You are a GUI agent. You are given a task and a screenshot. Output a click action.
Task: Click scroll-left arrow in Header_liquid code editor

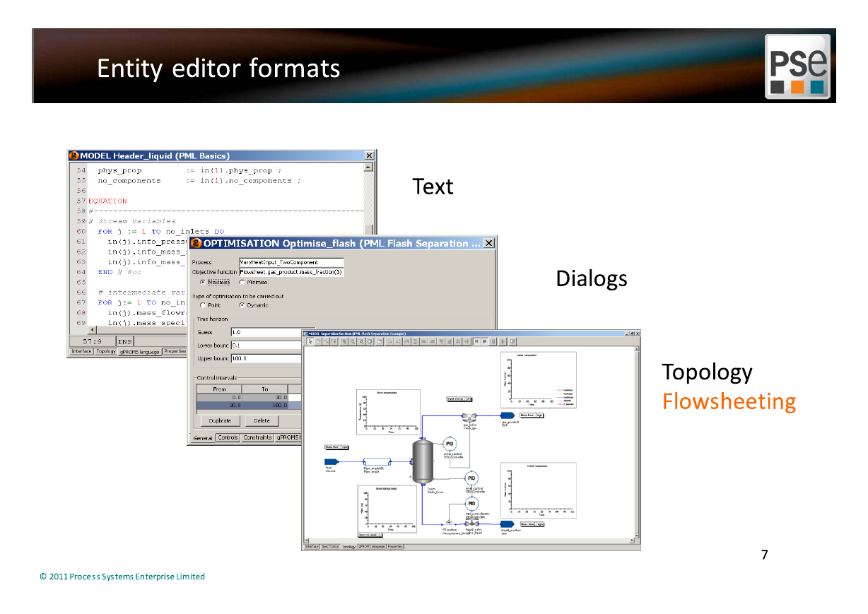91,329
